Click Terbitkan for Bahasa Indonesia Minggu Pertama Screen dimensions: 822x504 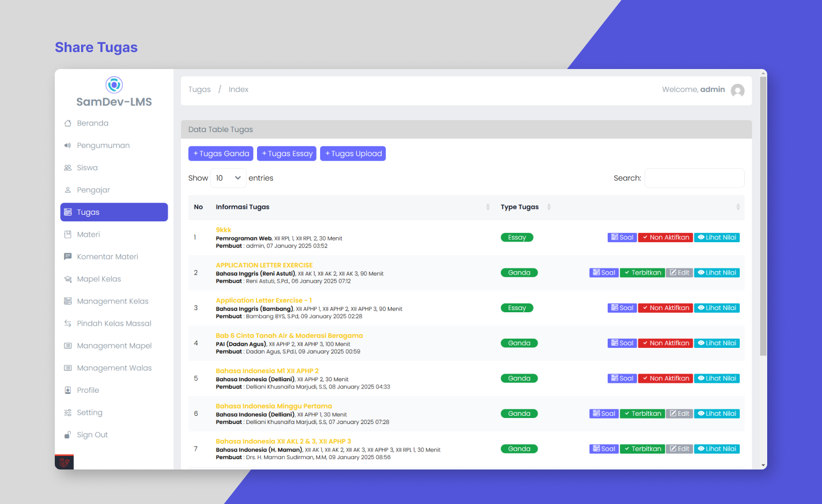(642, 414)
